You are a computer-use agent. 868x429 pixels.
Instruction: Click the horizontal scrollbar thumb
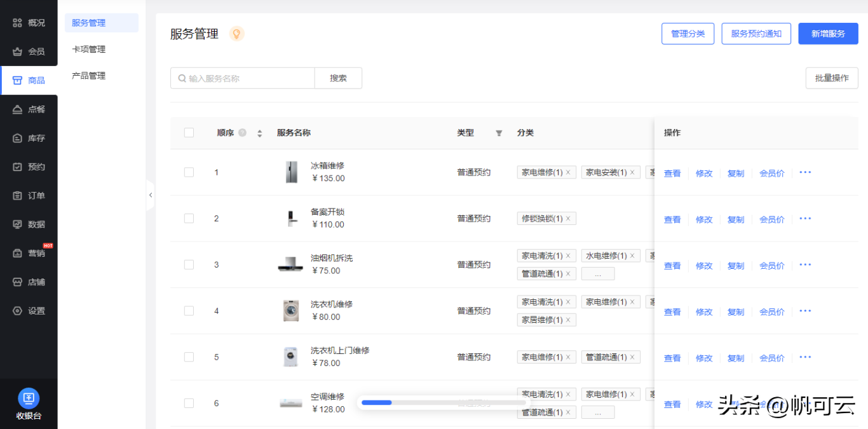[377, 402]
